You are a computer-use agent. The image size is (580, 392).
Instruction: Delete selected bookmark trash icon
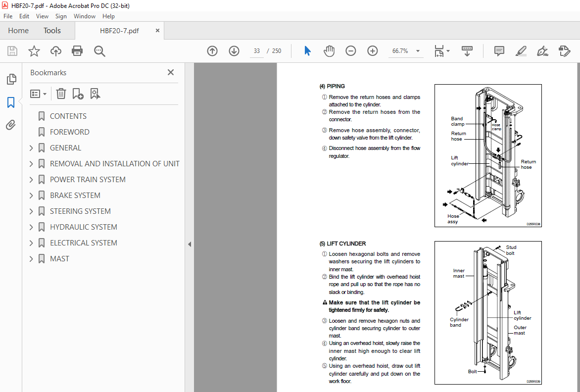61,94
